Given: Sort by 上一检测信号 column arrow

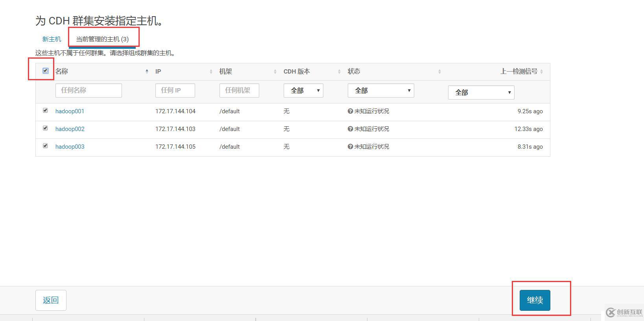Looking at the screenshot, I should tap(542, 72).
